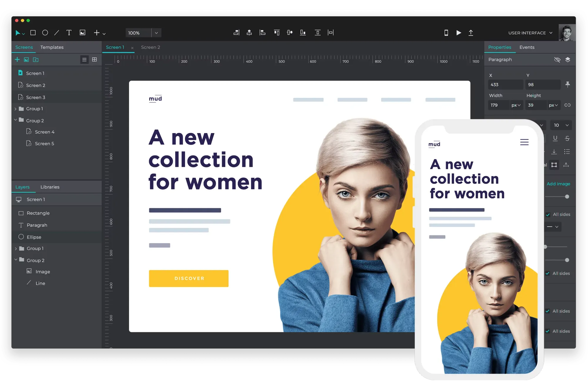The image size is (588, 389).
Task: Select the Rectangle drawing tool
Action: coord(33,33)
